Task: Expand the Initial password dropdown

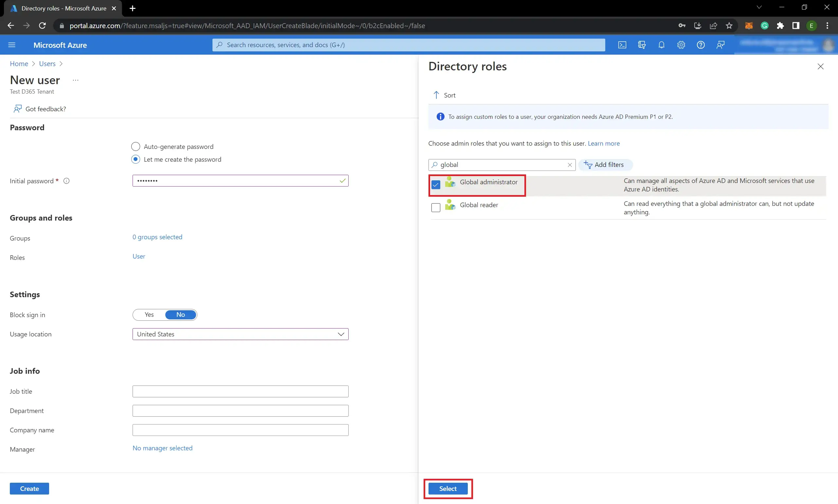Action: pos(342,180)
